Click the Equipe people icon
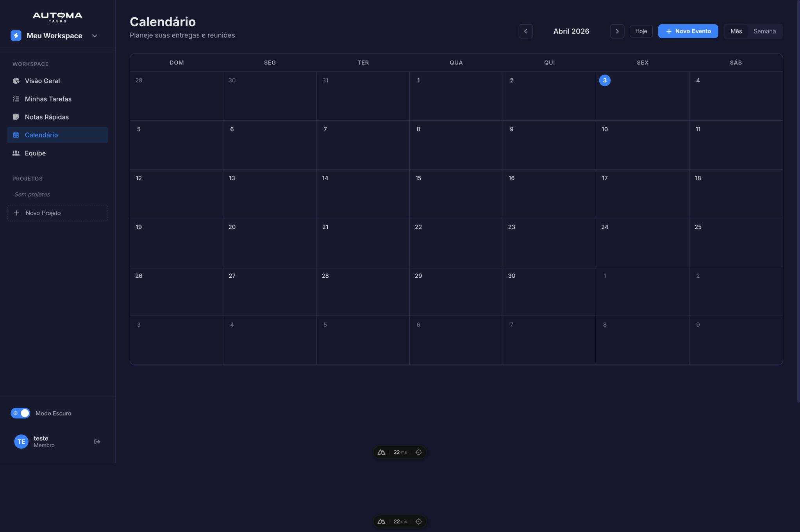Screen dimensions: 800x532 [16, 153]
